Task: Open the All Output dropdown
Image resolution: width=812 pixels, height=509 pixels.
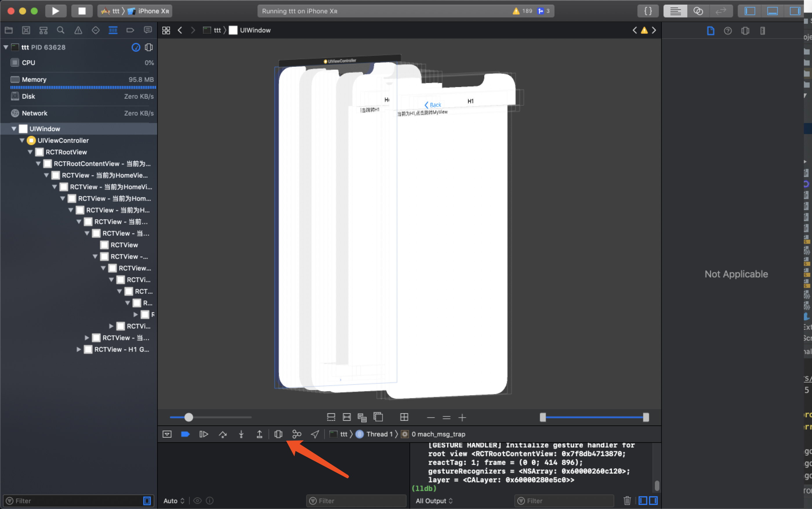Action: point(434,501)
